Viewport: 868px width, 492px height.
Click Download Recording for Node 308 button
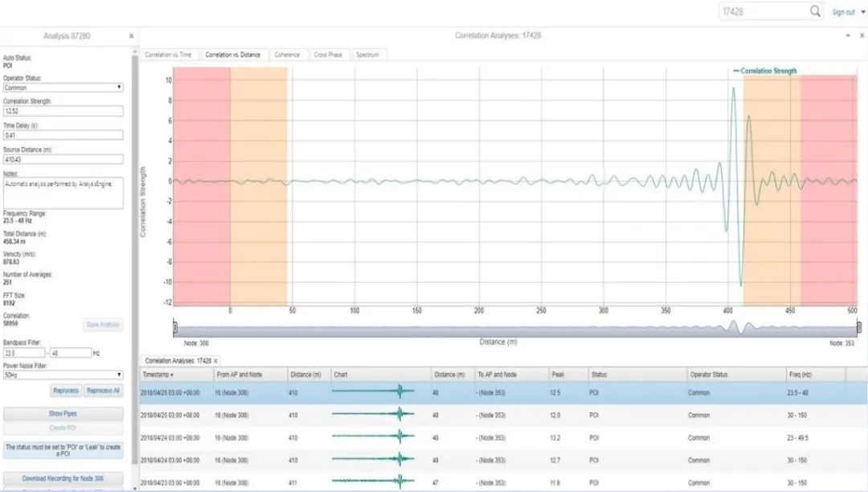pyautogui.click(x=63, y=478)
